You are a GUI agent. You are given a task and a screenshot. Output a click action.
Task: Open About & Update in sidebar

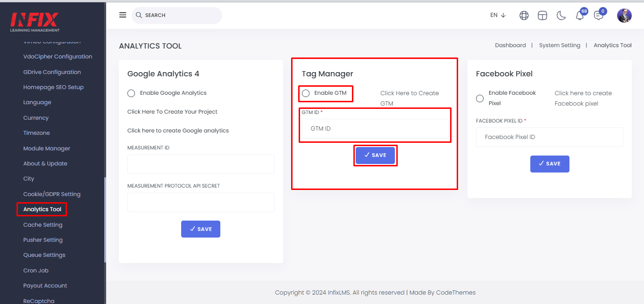coord(45,164)
